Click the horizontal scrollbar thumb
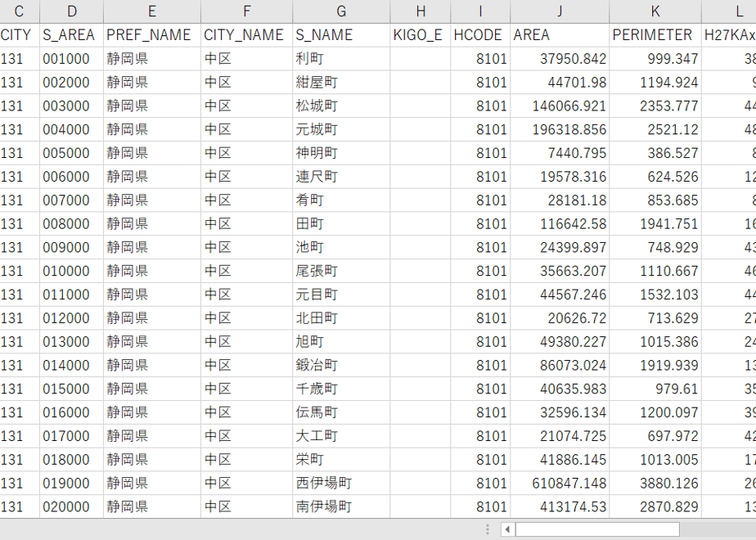756x540 pixels. tap(597, 529)
